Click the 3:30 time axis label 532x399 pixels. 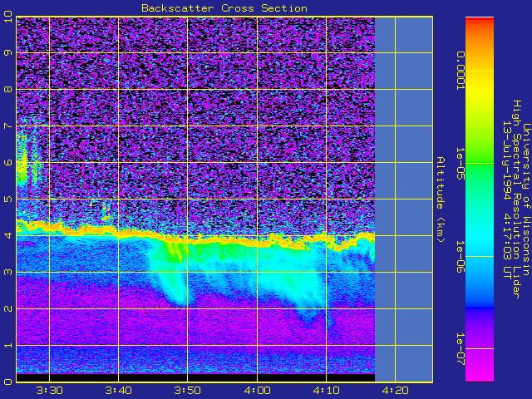tap(50, 391)
